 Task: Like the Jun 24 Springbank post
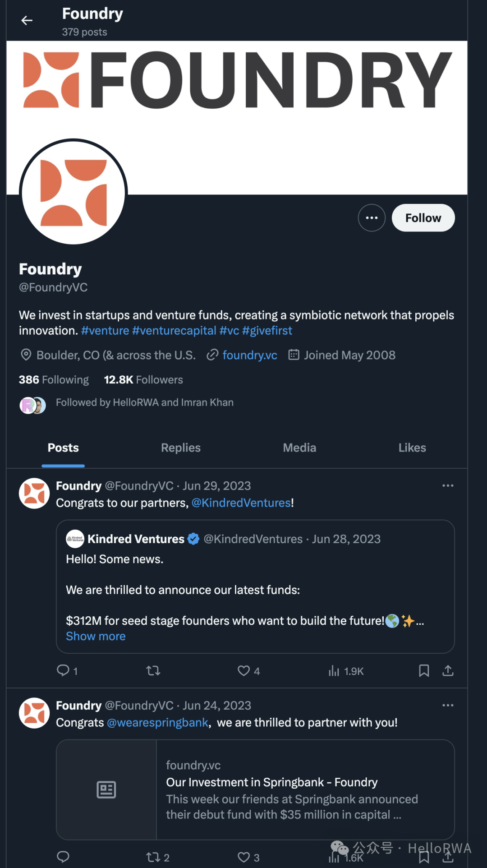[x=244, y=857]
